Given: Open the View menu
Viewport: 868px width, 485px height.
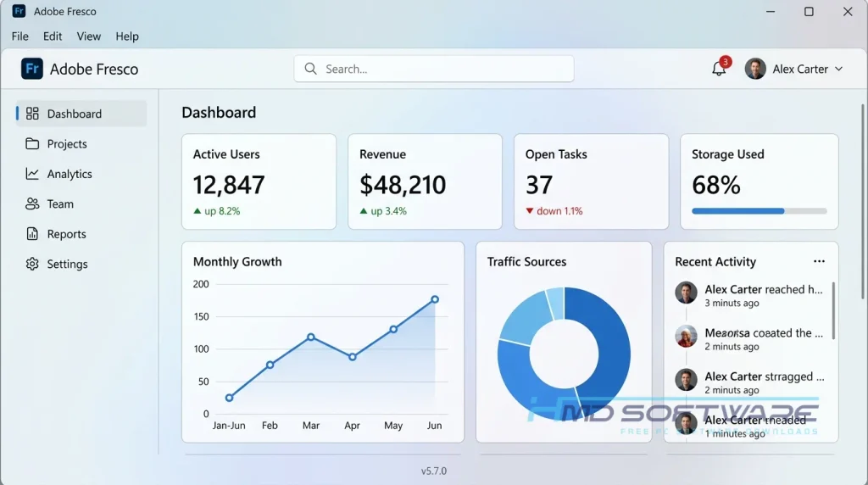Looking at the screenshot, I should [88, 36].
